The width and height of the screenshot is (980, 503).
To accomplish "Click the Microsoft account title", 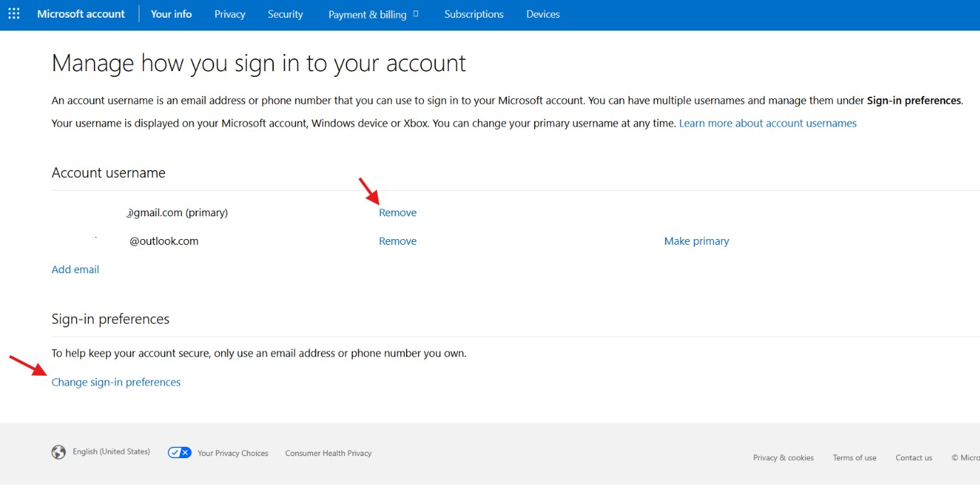I will click(x=81, y=14).
